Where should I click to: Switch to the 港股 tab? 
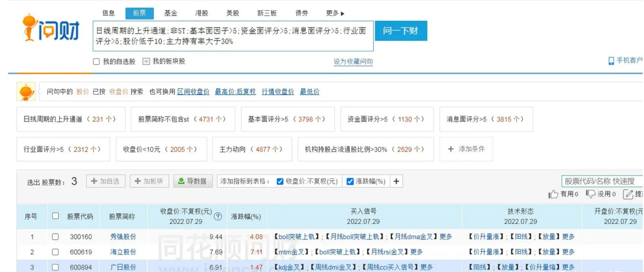[x=202, y=13]
